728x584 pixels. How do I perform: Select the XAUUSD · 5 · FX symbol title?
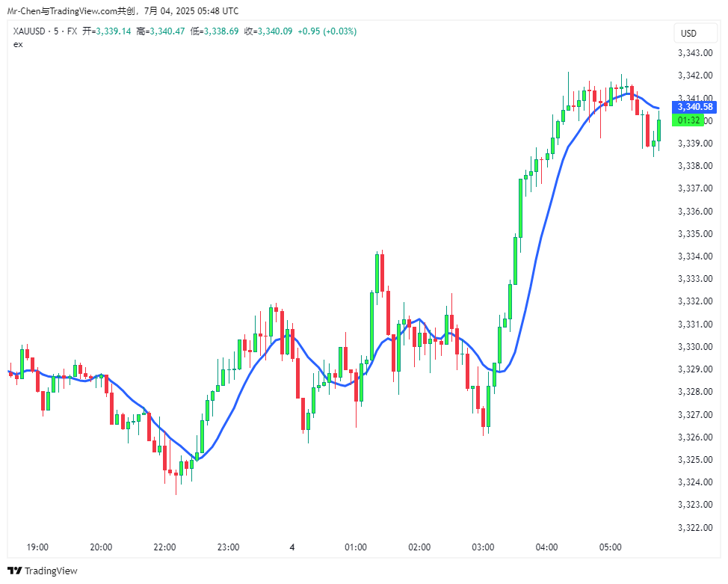[45, 31]
